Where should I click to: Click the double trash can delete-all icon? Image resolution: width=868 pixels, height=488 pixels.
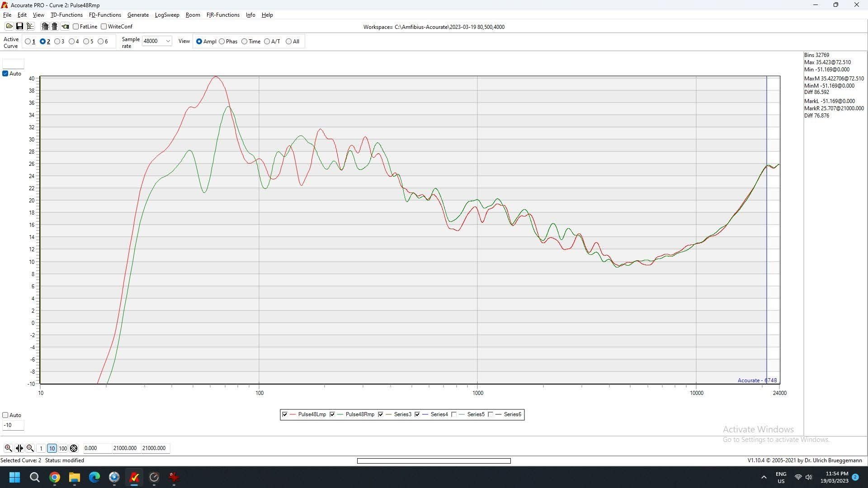(x=45, y=26)
